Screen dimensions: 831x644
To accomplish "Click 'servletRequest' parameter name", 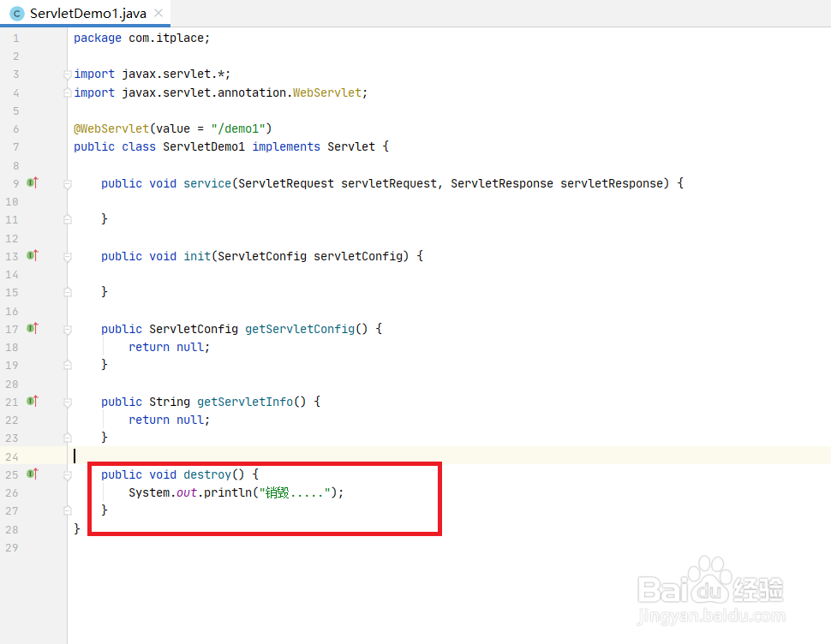I will (x=389, y=183).
